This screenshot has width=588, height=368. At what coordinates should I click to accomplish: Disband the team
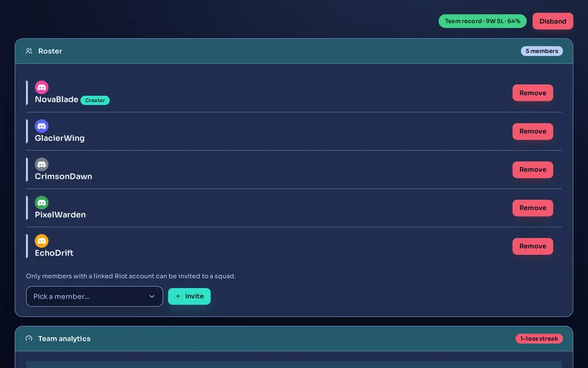552,21
